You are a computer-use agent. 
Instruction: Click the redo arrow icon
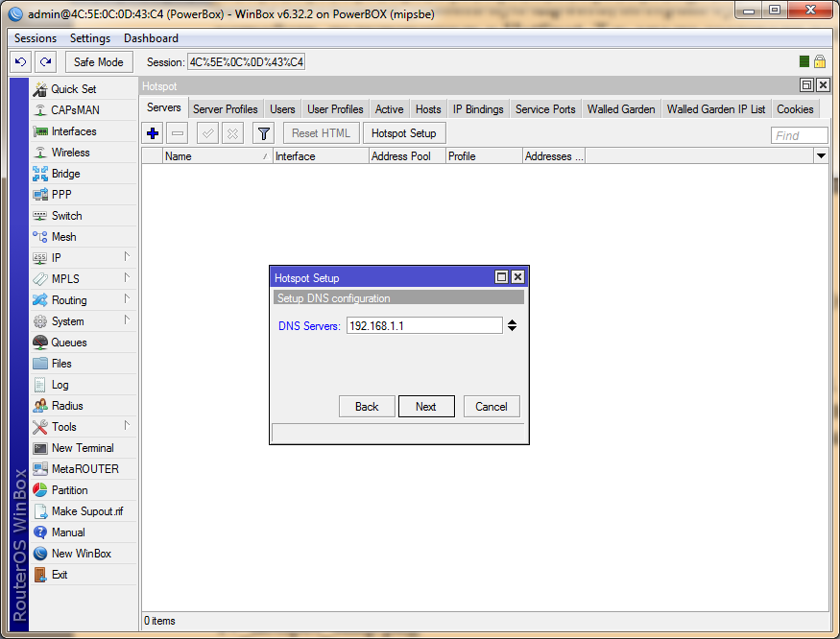coord(45,62)
